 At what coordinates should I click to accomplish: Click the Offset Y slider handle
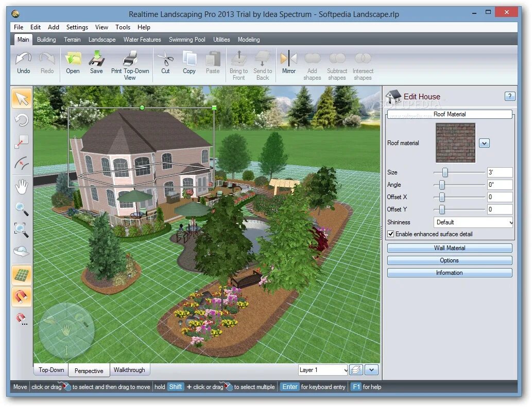click(x=441, y=210)
